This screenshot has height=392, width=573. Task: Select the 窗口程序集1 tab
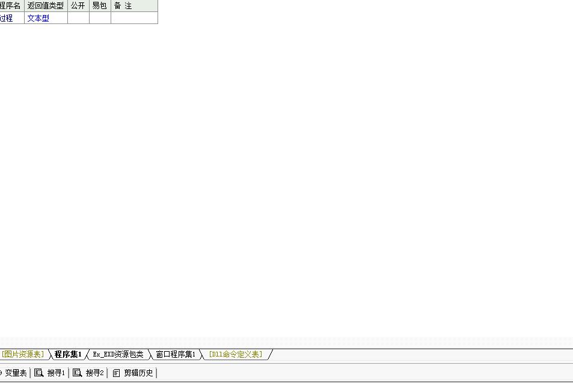pyautogui.click(x=176, y=354)
